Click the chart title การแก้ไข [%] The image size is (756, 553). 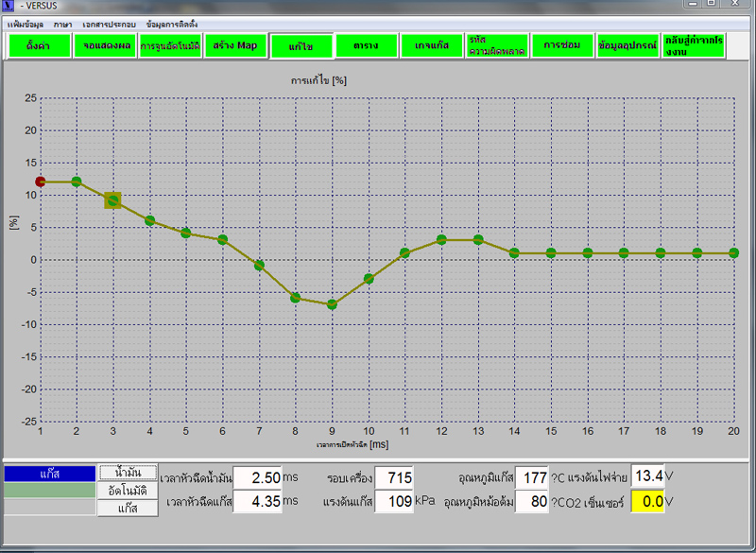(x=318, y=80)
